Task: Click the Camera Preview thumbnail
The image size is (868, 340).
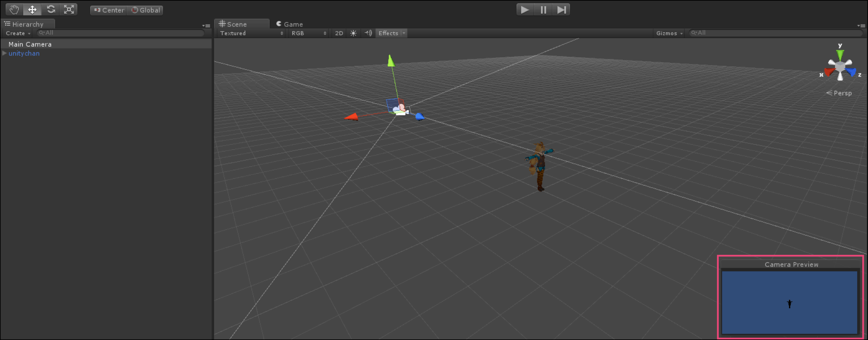Action: point(789,303)
